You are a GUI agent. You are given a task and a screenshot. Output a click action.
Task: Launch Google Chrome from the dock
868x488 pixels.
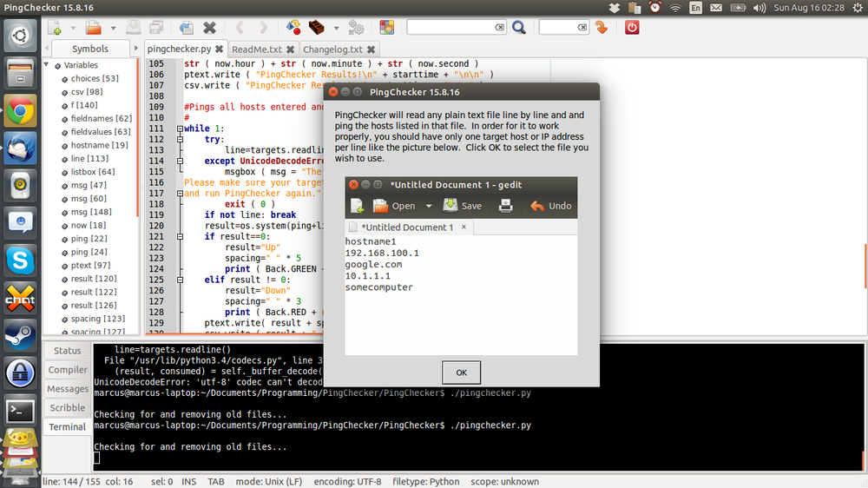tap(21, 111)
